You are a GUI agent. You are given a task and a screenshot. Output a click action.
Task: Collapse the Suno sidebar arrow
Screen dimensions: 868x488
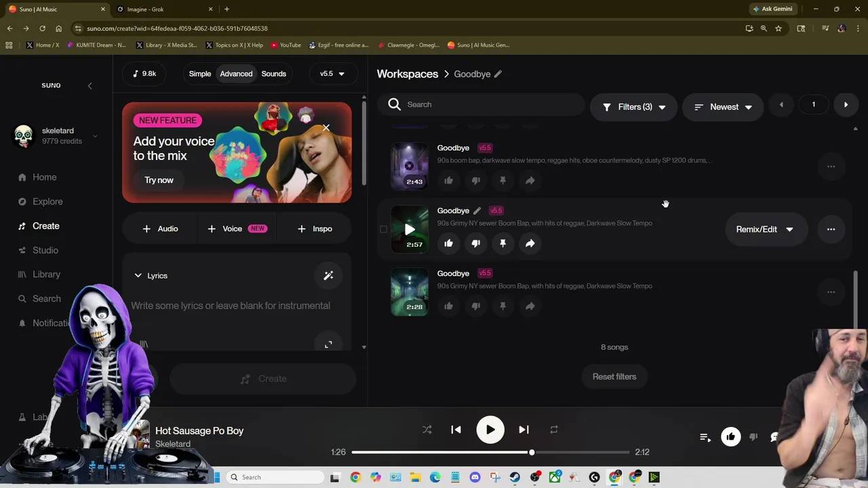tap(90, 85)
